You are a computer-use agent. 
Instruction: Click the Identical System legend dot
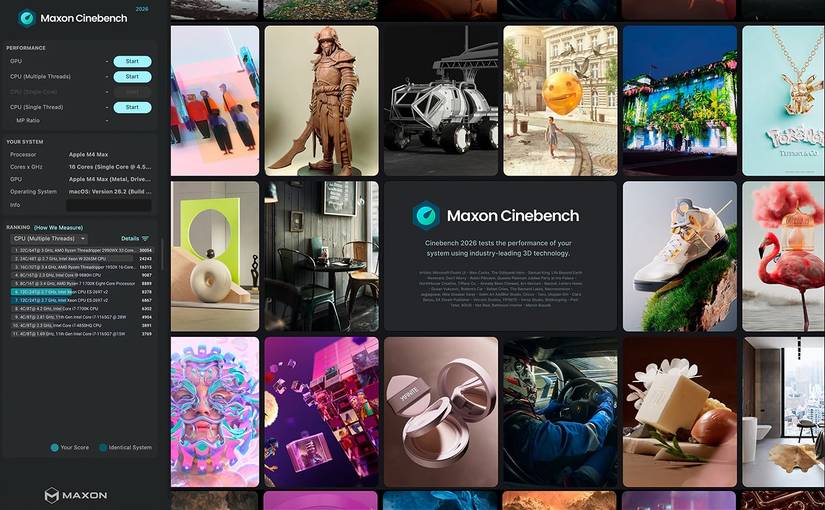[x=103, y=447]
